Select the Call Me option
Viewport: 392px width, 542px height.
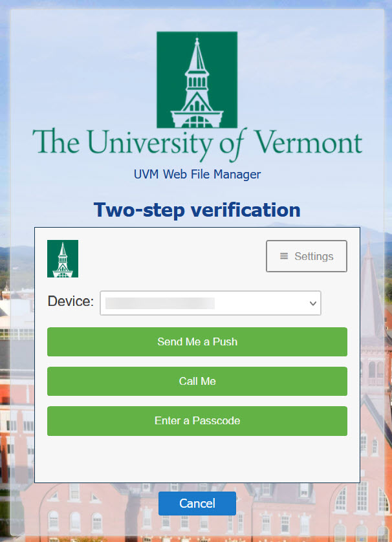pos(197,381)
